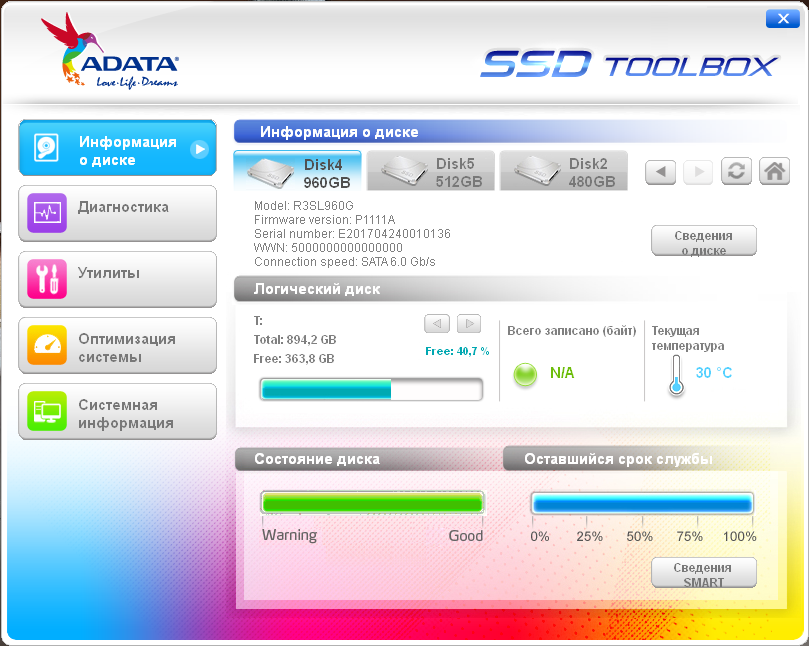Image resolution: width=809 pixels, height=646 pixels.
Task: Open the Утилиты sidebar section
Action: 117,280
